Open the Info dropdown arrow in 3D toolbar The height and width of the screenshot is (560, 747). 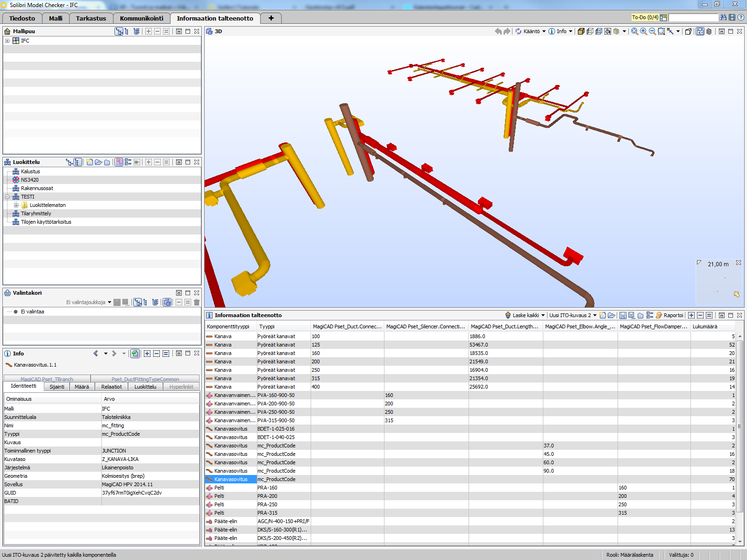(571, 31)
